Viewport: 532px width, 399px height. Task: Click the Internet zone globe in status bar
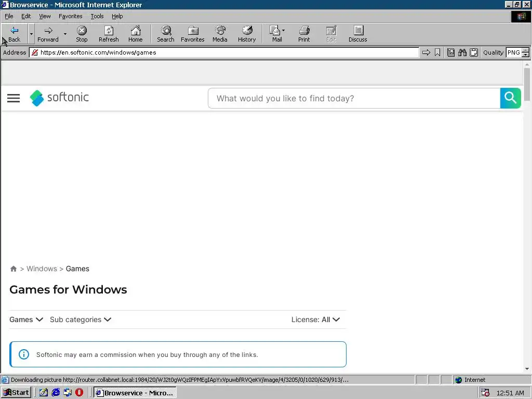coord(459,380)
